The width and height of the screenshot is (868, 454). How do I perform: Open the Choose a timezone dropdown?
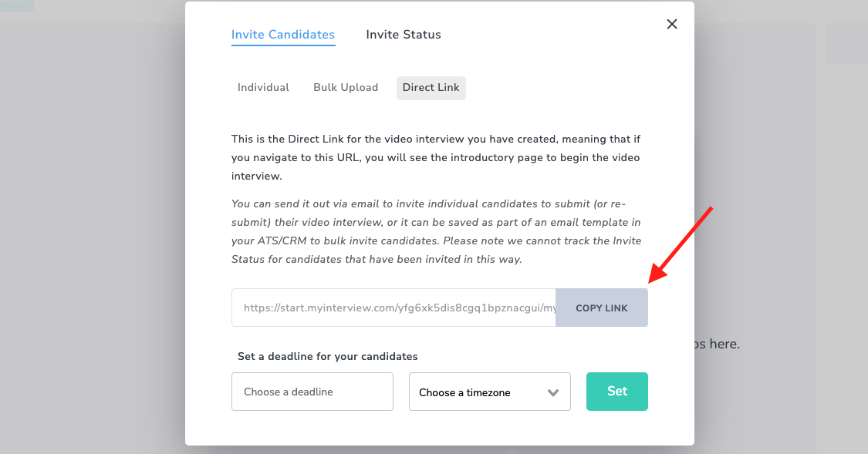coord(478,392)
